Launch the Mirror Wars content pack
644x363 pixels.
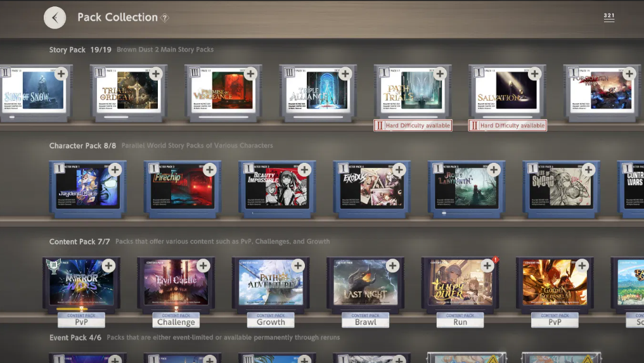pos(81,285)
